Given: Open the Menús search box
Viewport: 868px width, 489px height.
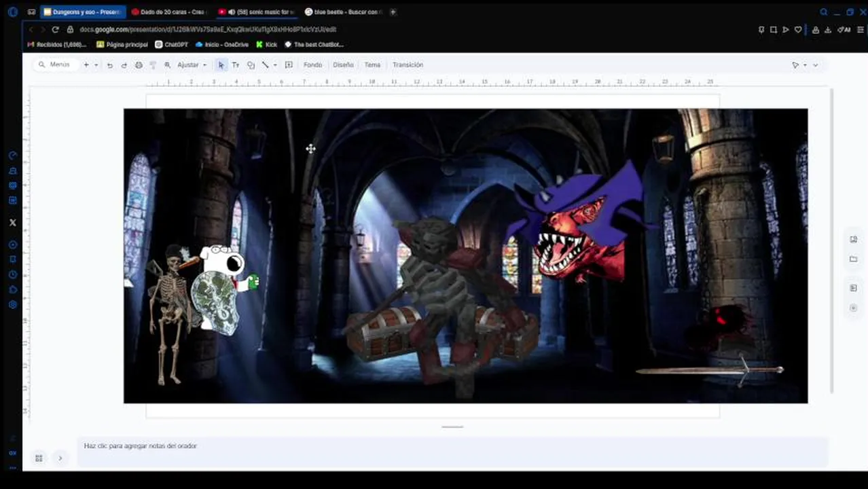Looking at the screenshot, I should coord(56,65).
